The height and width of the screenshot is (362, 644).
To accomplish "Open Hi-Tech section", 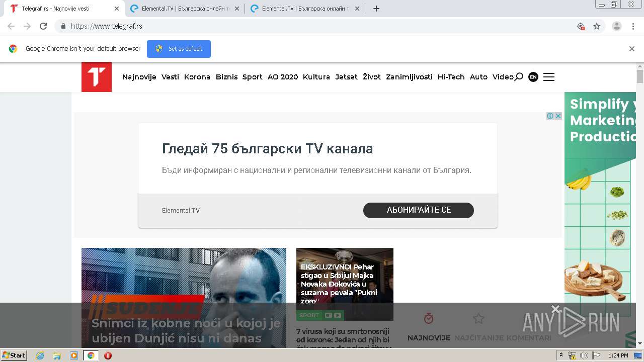I will 451,77.
